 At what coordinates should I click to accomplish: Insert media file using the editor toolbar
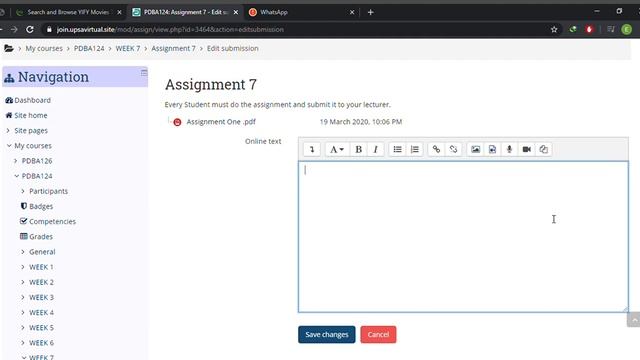(492, 149)
